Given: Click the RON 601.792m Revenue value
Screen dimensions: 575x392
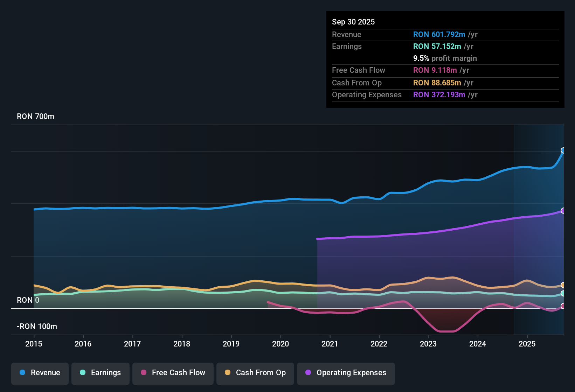Looking at the screenshot, I should (x=439, y=34).
